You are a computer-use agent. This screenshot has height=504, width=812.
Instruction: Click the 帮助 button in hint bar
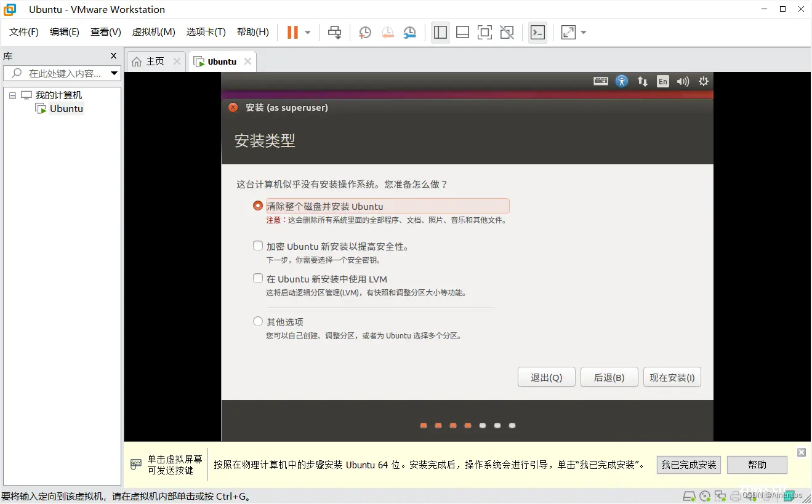click(757, 465)
